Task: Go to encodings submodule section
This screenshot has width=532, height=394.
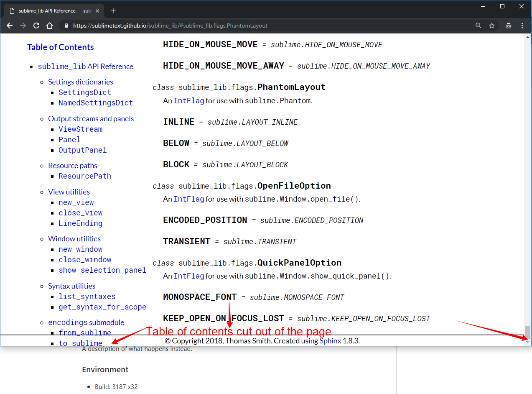Action: tap(86, 322)
